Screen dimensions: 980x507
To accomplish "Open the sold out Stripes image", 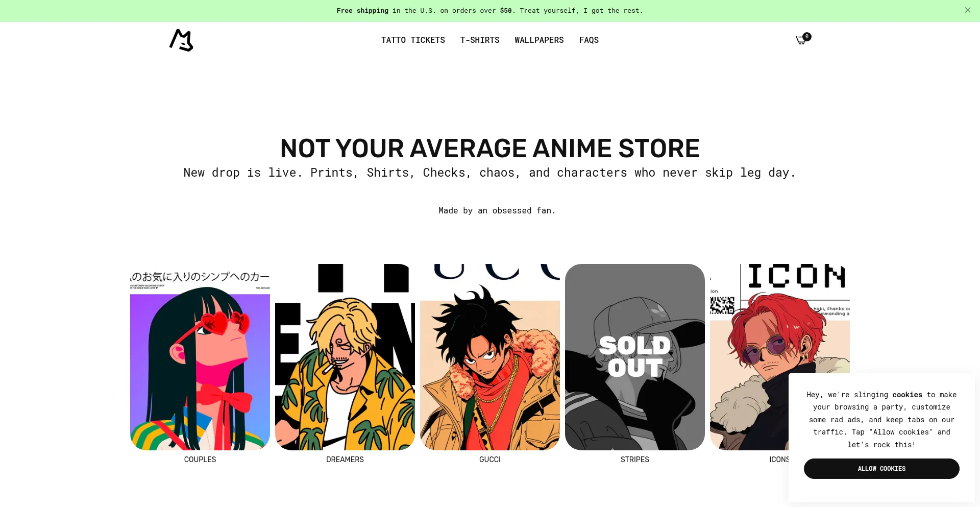I will (x=635, y=357).
